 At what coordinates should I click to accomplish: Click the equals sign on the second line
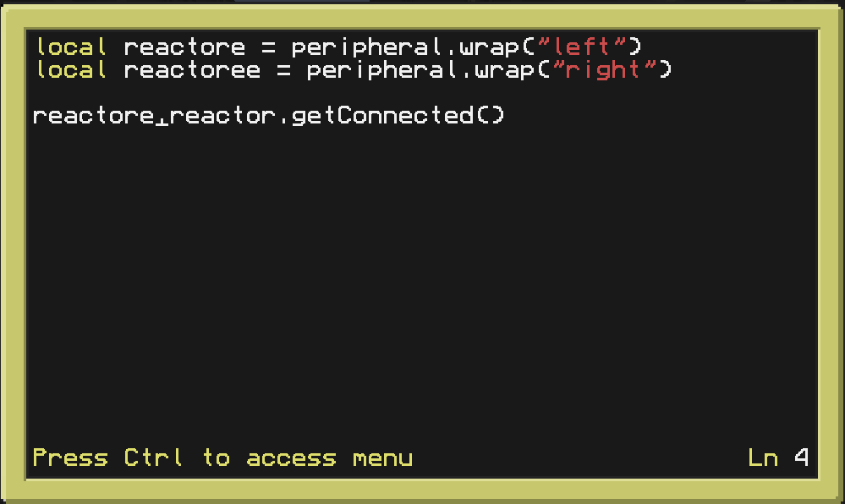(283, 70)
